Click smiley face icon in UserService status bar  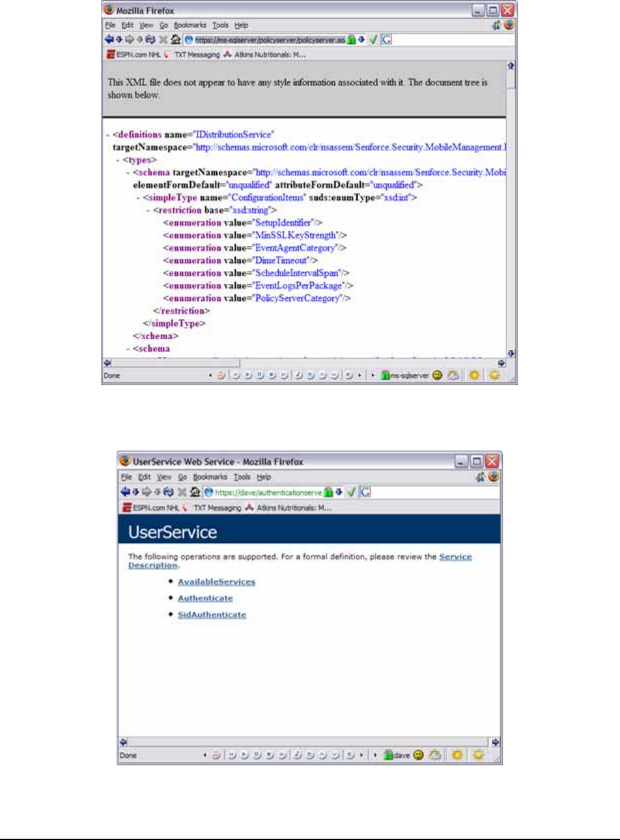click(x=418, y=755)
